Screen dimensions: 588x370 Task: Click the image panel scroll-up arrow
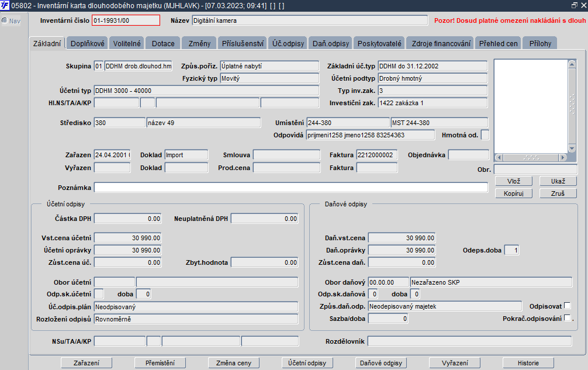coord(572,65)
